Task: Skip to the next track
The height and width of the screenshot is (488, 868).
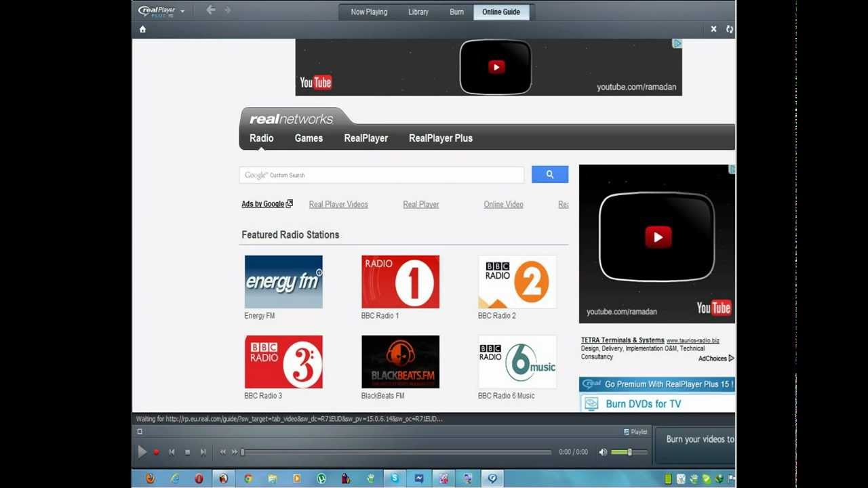Action: pyautogui.click(x=203, y=452)
